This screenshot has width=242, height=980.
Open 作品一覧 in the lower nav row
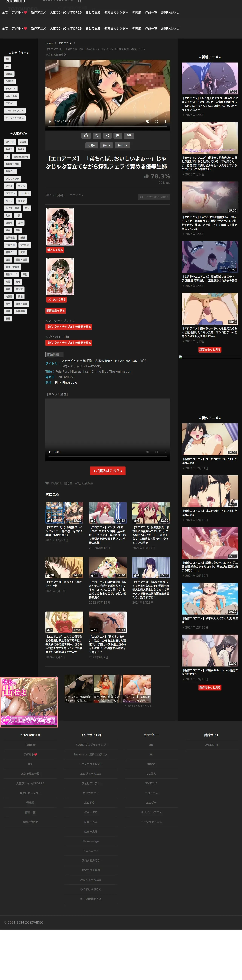click(151, 29)
